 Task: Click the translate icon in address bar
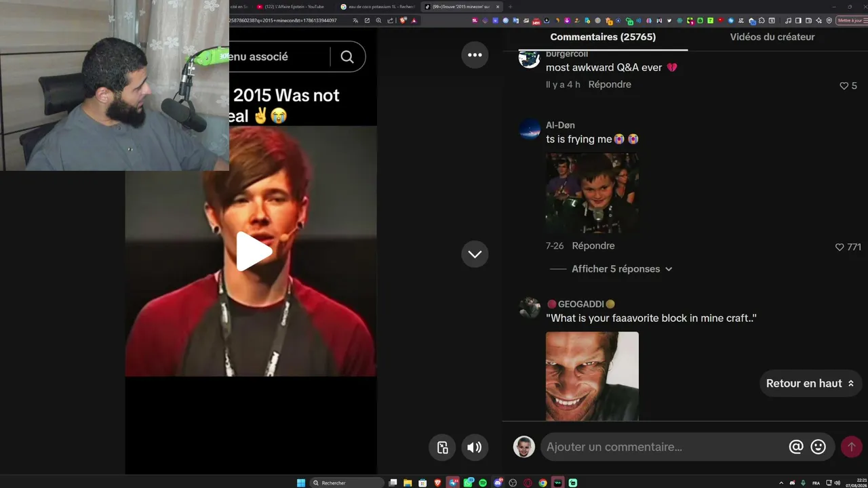pyautogui.click(x=356, y=20)
